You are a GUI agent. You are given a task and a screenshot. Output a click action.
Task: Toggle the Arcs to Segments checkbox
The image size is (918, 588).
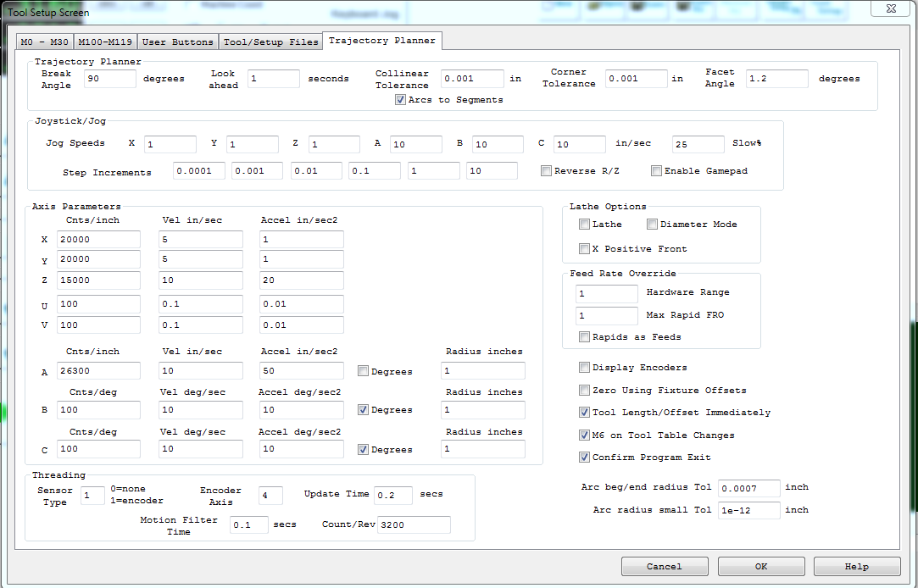(x=400, y=100)
